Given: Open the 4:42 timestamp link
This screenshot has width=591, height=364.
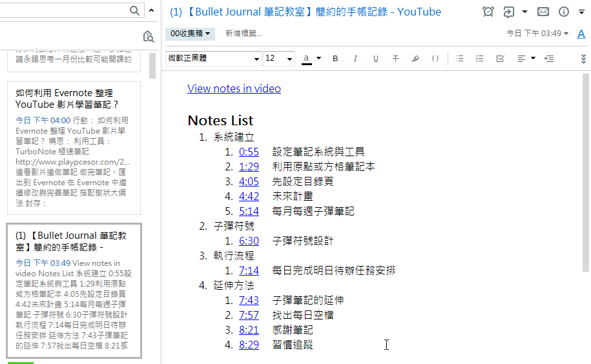Looking at the screenshot, I should pyautogui.click(x=249, y=196).
